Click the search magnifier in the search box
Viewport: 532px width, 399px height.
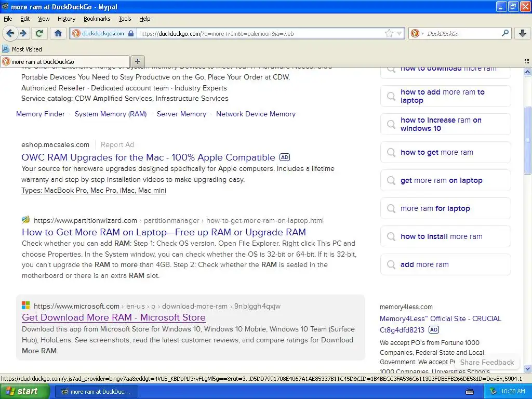coord(505,33)
